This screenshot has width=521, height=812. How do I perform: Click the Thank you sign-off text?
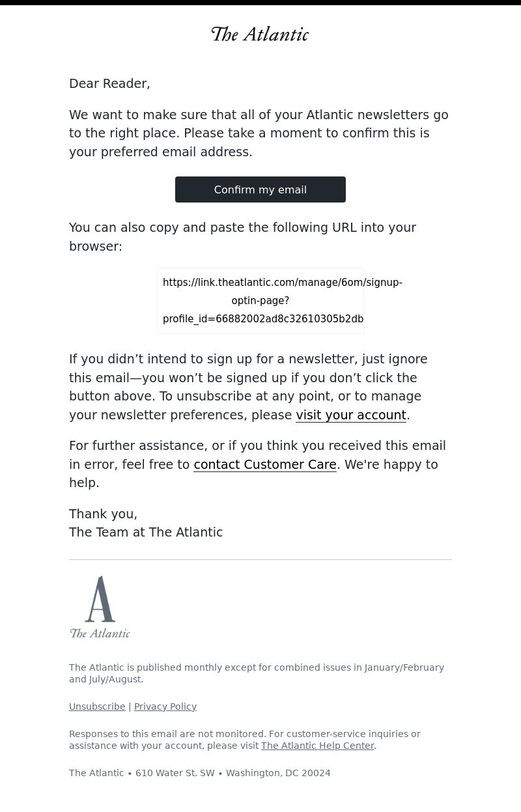coord(103,514)
